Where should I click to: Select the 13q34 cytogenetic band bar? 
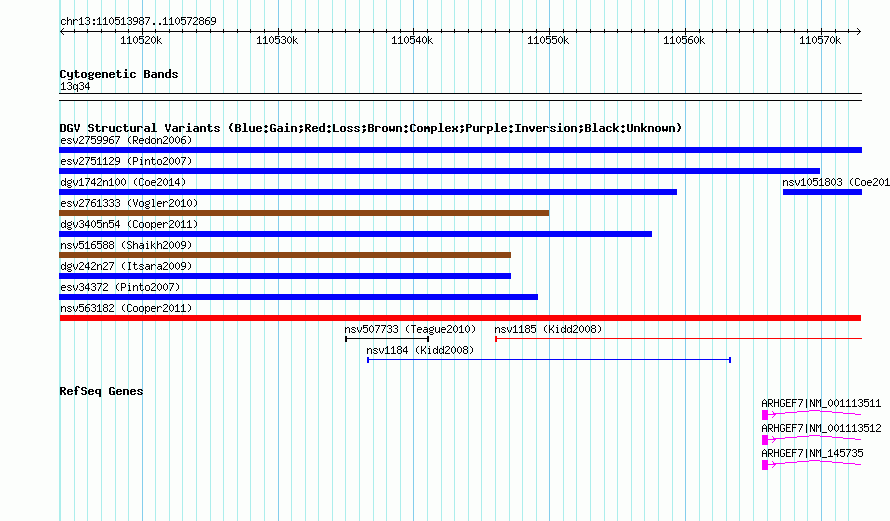460,97
